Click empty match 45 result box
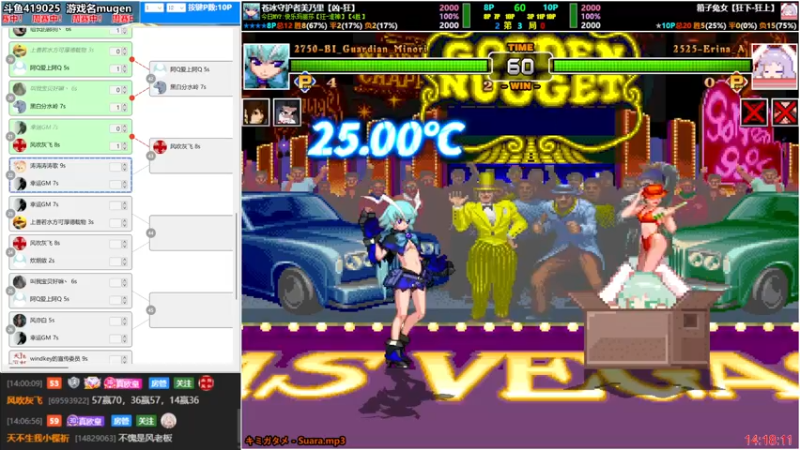 coord(191,310)
